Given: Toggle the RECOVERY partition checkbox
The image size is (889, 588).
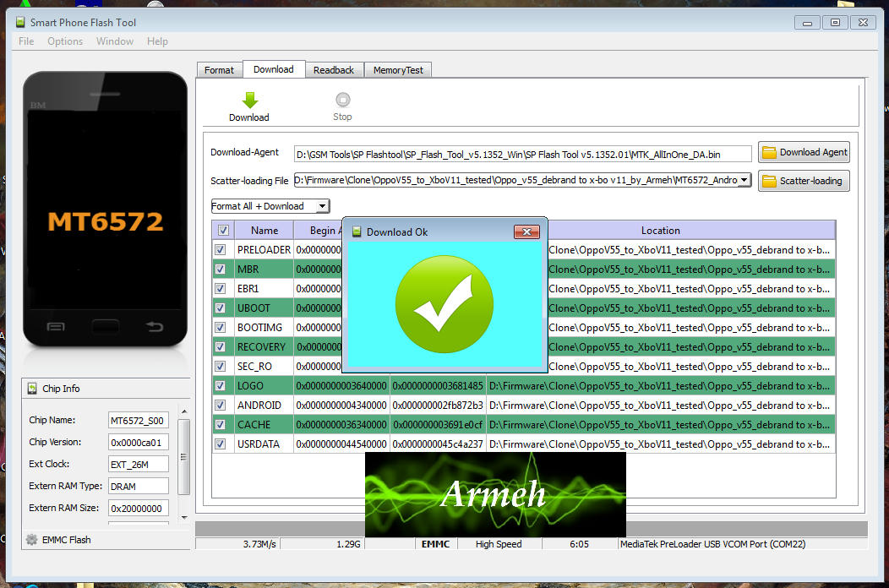Looking at the screenshot, I should tap(221, 347).
